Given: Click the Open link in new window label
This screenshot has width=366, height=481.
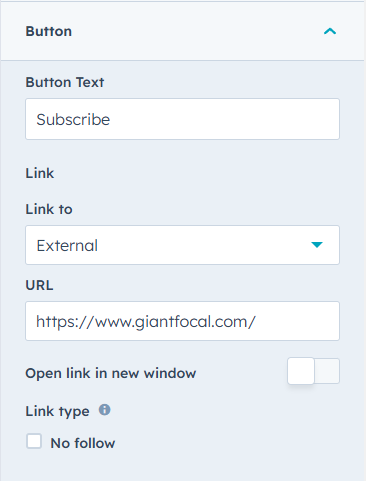Looking at the screenshot, I should (x=111, y=373).
